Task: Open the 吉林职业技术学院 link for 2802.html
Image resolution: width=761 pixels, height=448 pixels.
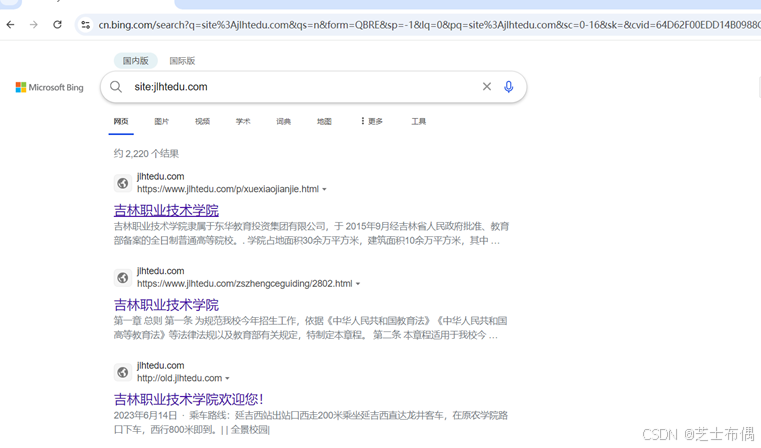Action: click(166, 305)
